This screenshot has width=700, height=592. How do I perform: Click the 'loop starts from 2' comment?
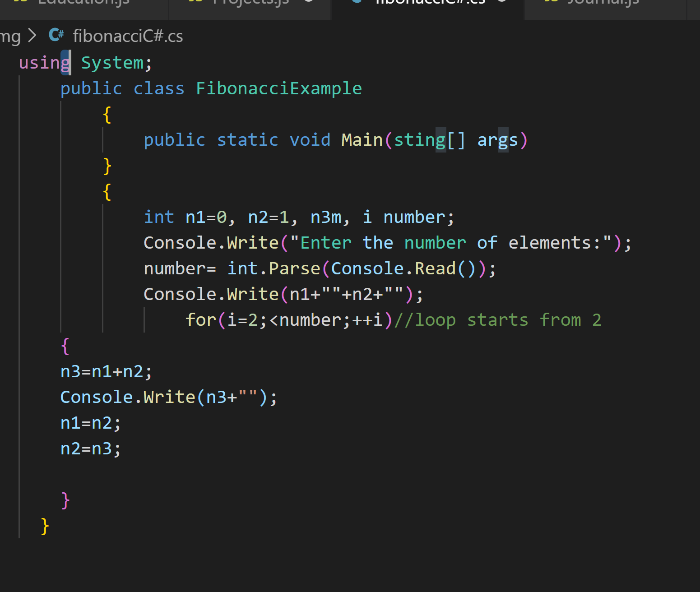click(x=497, y=320)
